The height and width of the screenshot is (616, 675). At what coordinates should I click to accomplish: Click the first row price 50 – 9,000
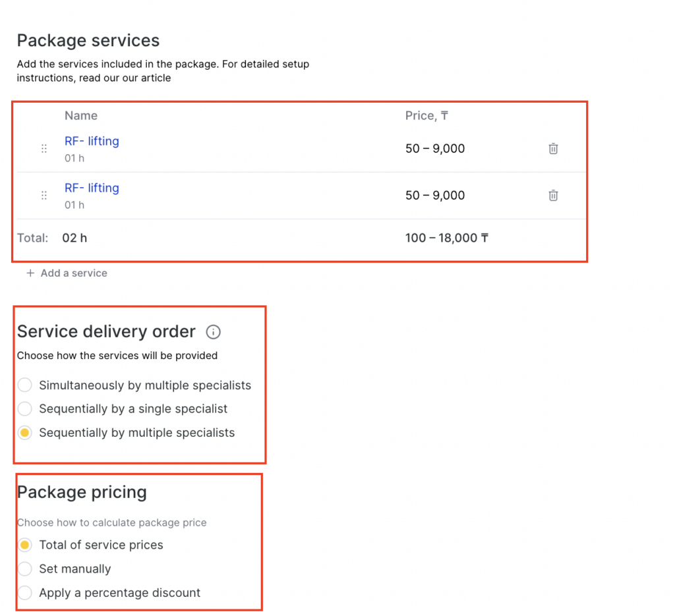click(435, 149)
